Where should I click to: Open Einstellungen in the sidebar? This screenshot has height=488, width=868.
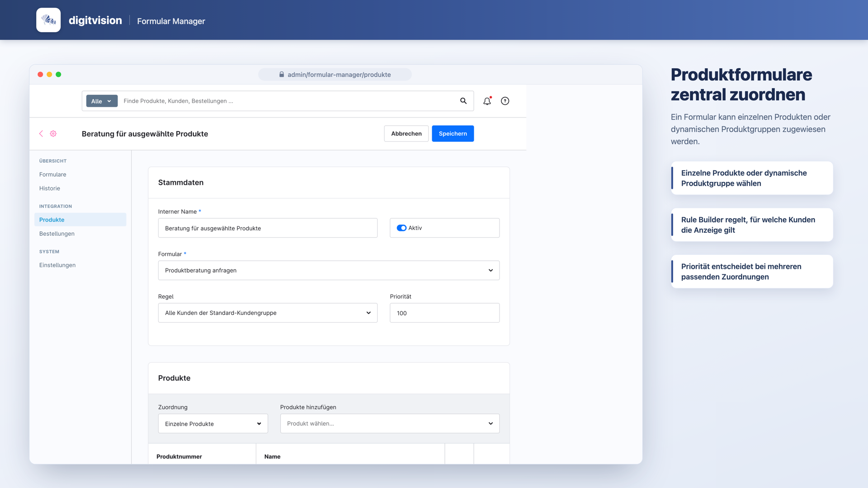(x=57, y=265)
